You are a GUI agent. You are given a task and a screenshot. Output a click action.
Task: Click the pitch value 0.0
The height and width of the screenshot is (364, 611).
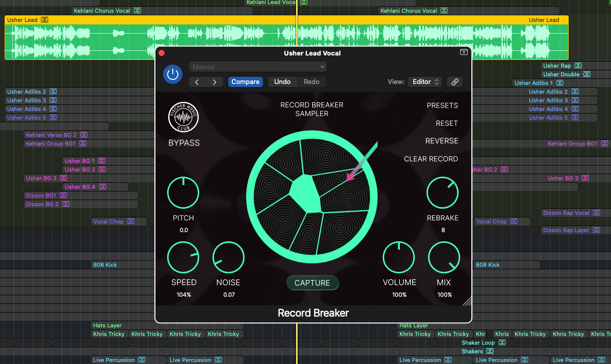[x=183, y=230]
